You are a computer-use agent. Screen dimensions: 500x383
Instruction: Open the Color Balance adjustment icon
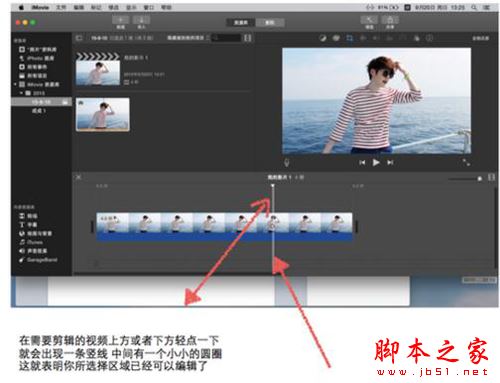pyautogui.click(x=323, y=38)
